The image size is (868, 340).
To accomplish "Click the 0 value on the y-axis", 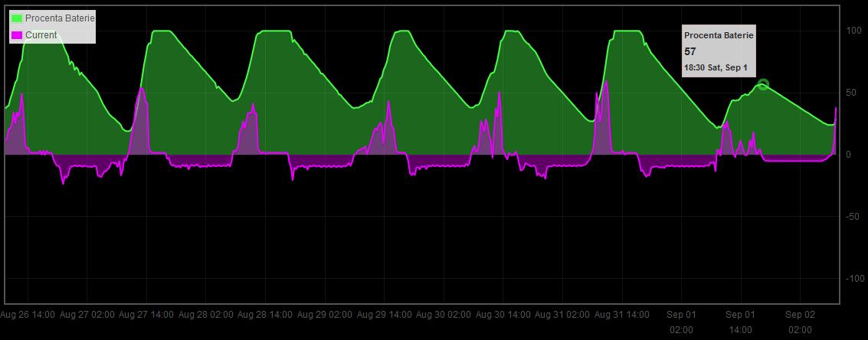I will (849, 155).
